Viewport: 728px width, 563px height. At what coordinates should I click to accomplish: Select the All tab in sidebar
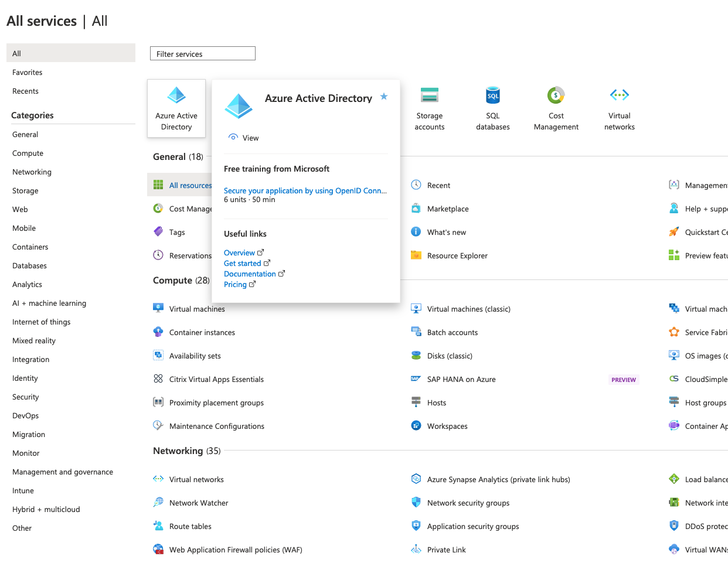tap(71, 53)
